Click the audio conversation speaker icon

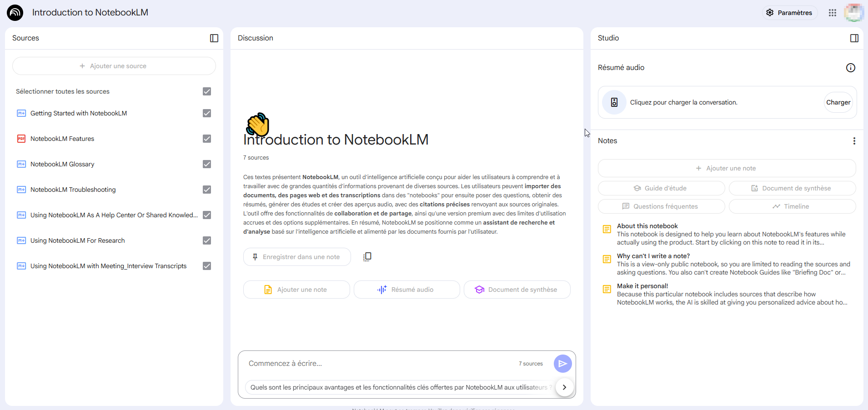pyautogui.click(x=614, y=102)
